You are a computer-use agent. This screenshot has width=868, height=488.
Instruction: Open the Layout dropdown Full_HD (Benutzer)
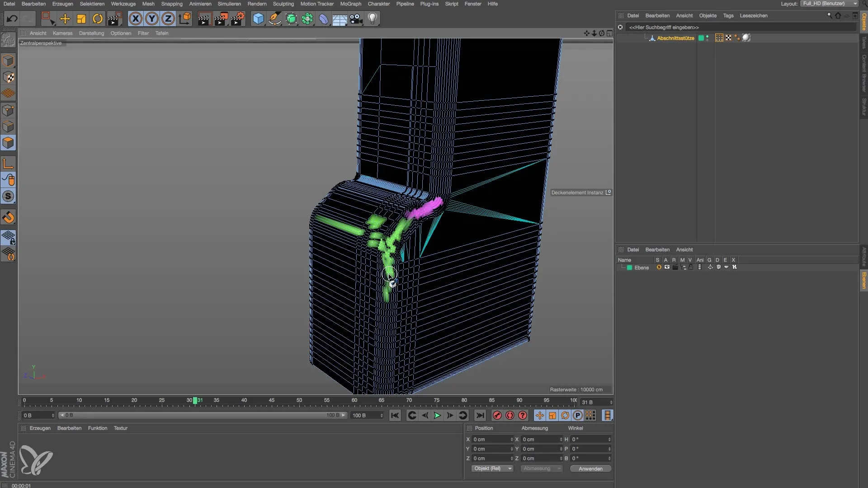point(829,4)
